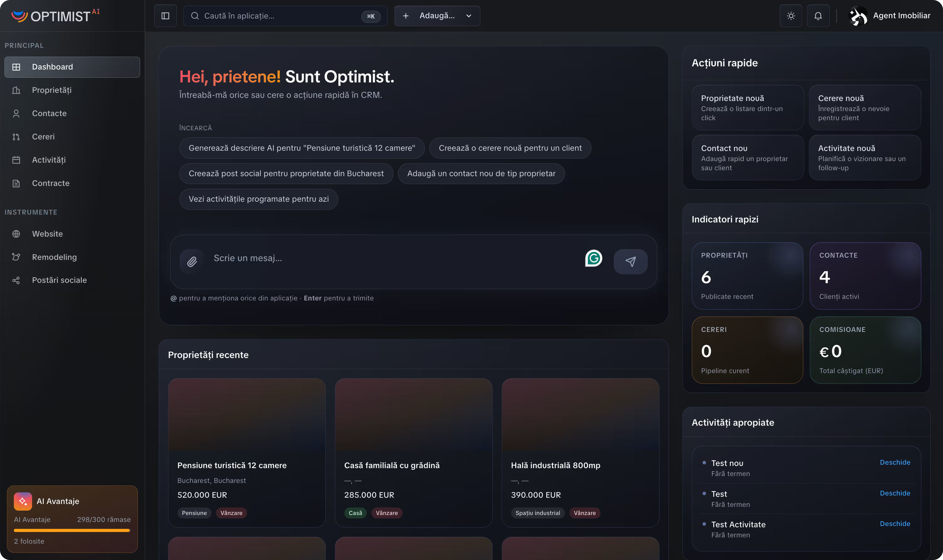Image resolution: width=943 pixels, height=560 pixels.
Task: Click the Optimist AI logo
Action: tap(55, 16)
